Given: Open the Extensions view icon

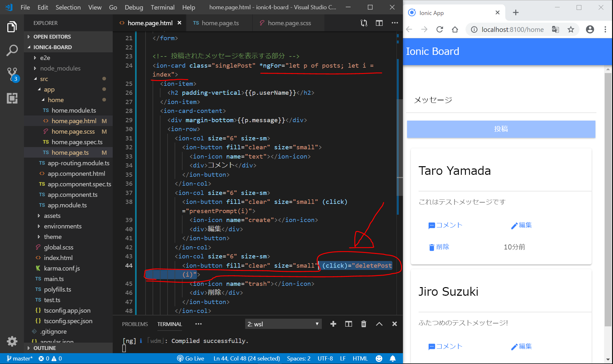Looking at the screenshot, I should point(12,98).
